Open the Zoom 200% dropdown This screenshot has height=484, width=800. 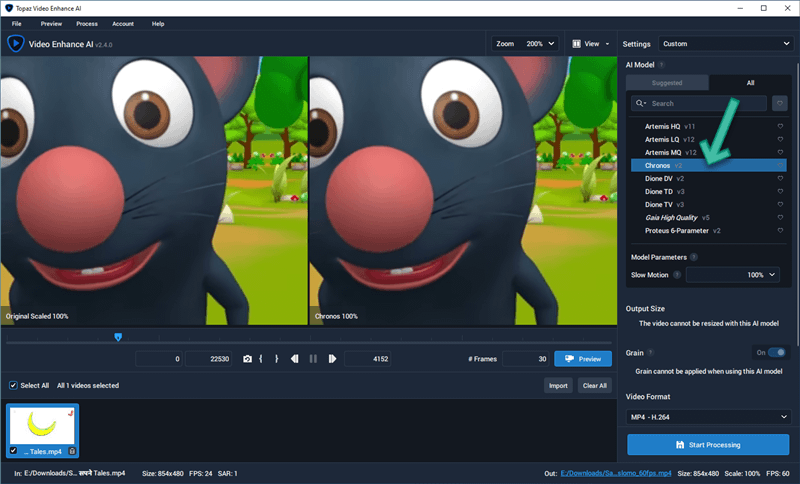[x=524, y=44]
